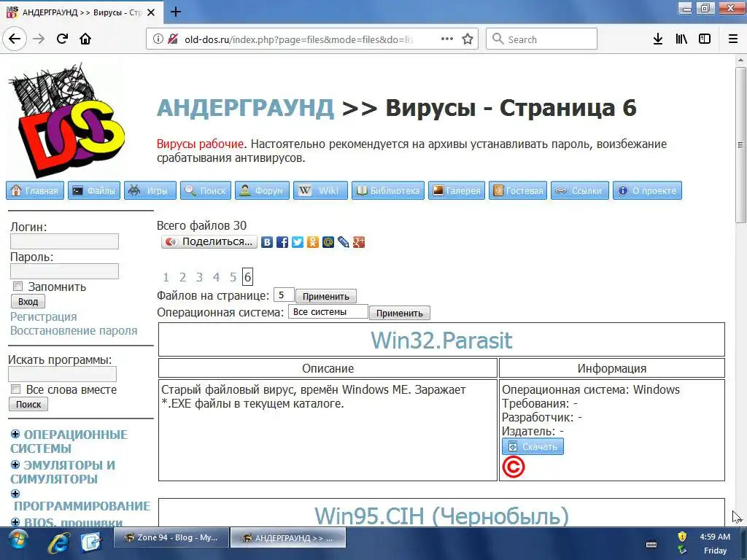The width and height of the screenshot is (747, 560).
Task: Open security shield tray icon
Action: pos(682,537)
